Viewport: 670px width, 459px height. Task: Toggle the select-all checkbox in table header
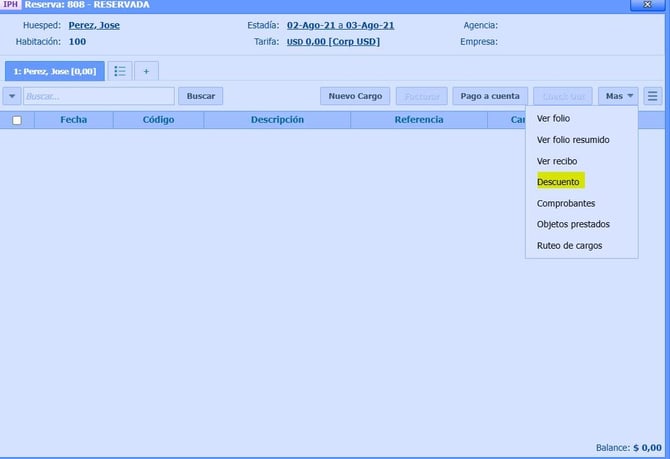coord(17,120)
